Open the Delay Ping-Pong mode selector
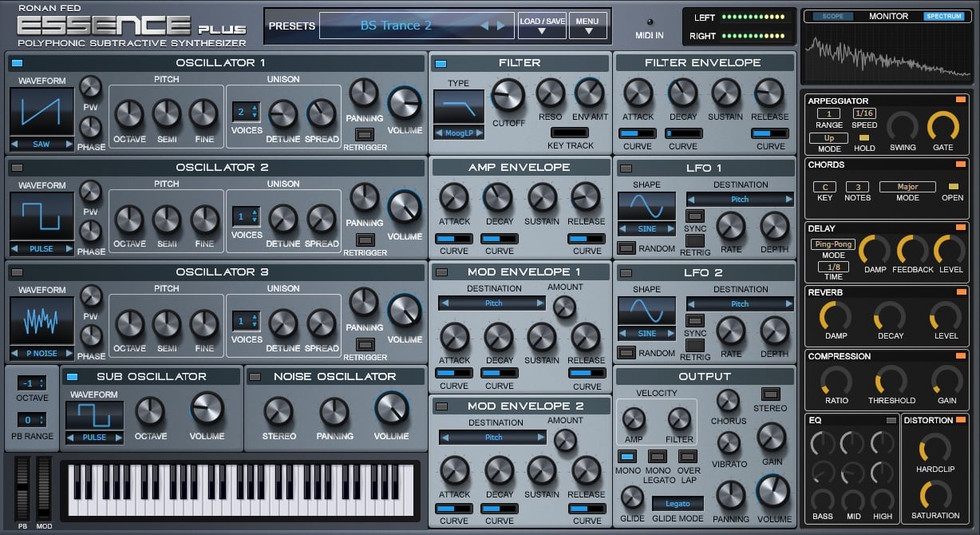Screen dimensions: 980x535 pos(833,244)
